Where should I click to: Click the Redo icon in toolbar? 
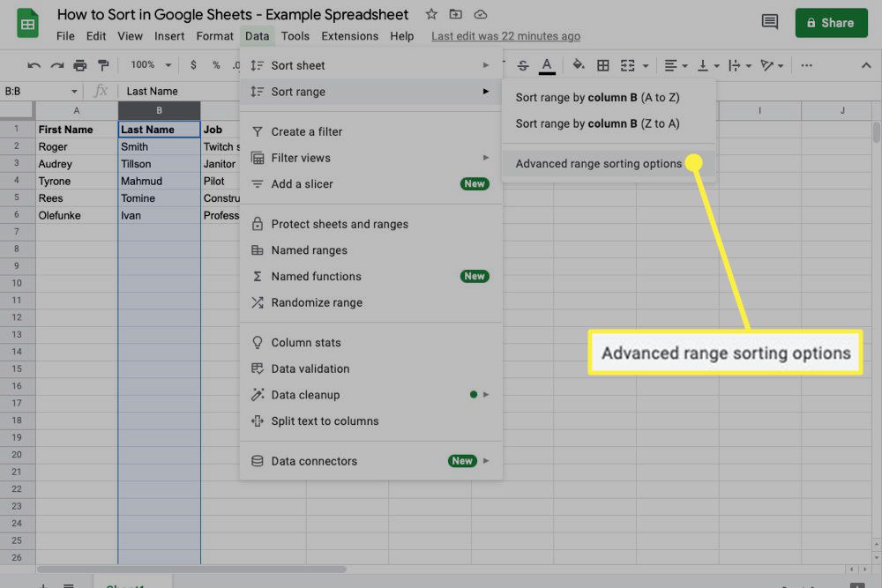click(x=56, y=65)
